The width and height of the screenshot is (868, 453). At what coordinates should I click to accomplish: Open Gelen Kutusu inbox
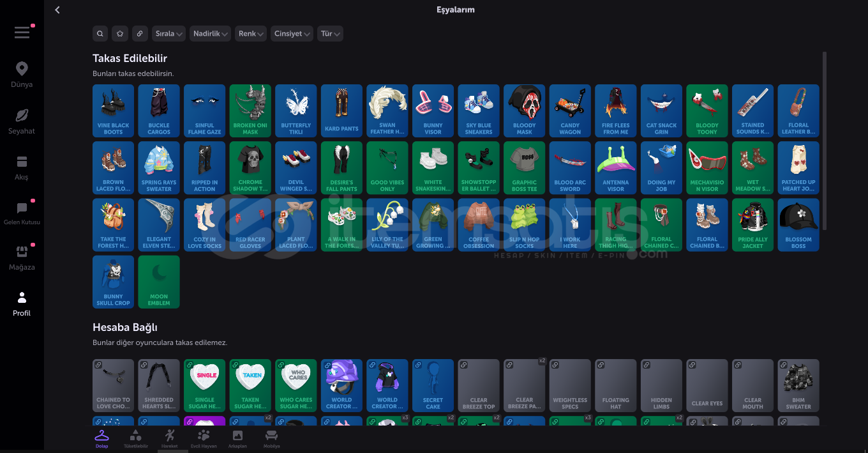click(22, 214)
